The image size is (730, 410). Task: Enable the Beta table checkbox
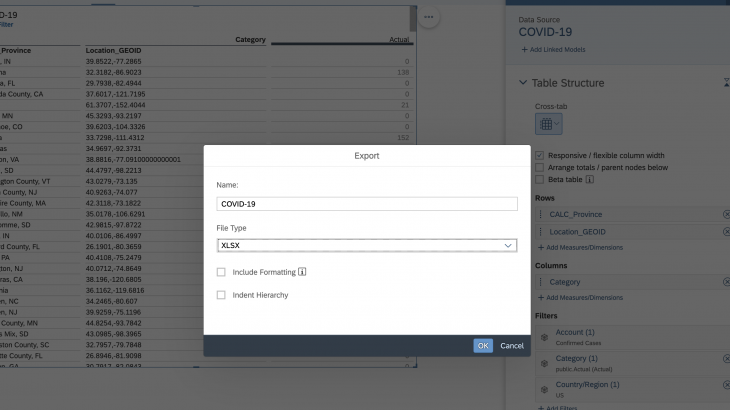[x=540, y=180]
